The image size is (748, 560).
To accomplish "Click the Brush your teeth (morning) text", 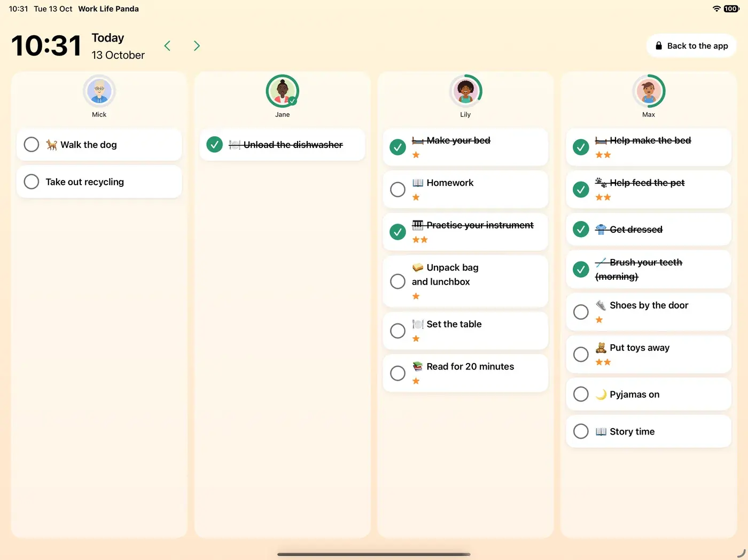I will [639, 270].
